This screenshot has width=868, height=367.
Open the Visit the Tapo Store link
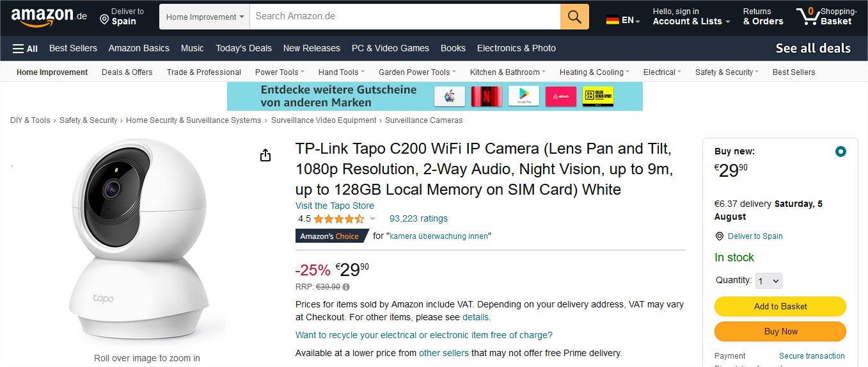[x=335, y=206]
